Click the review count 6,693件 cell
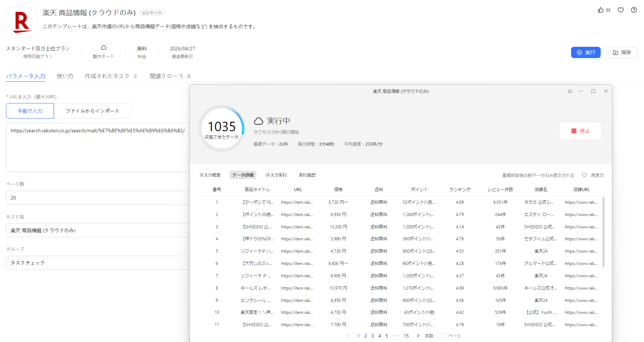The image size is (644, 342). point(500,288)
